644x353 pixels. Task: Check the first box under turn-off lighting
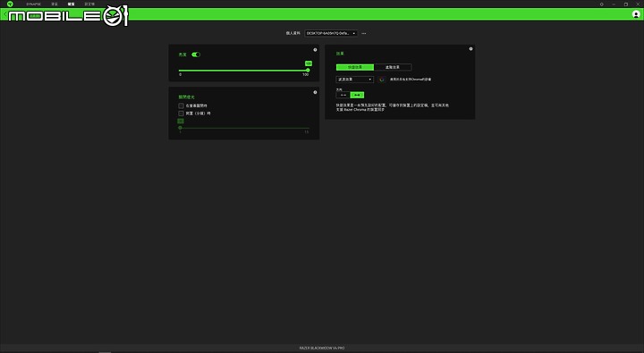[181, 105]
